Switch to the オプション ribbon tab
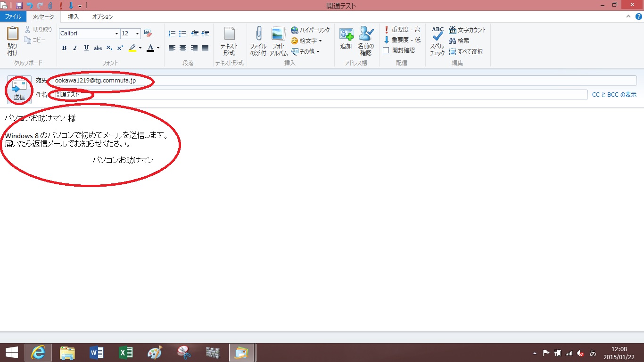 click(102, 16)
